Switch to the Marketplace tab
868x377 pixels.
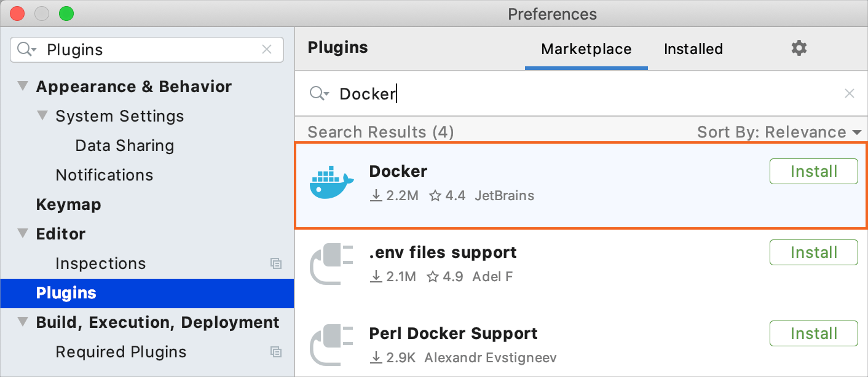click(x=586, y=49)
